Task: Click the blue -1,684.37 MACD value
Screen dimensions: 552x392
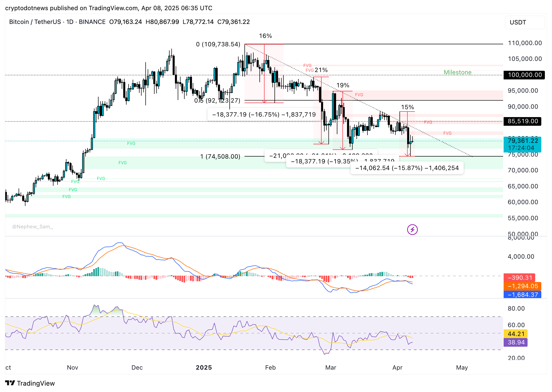Action: (522, 295)
